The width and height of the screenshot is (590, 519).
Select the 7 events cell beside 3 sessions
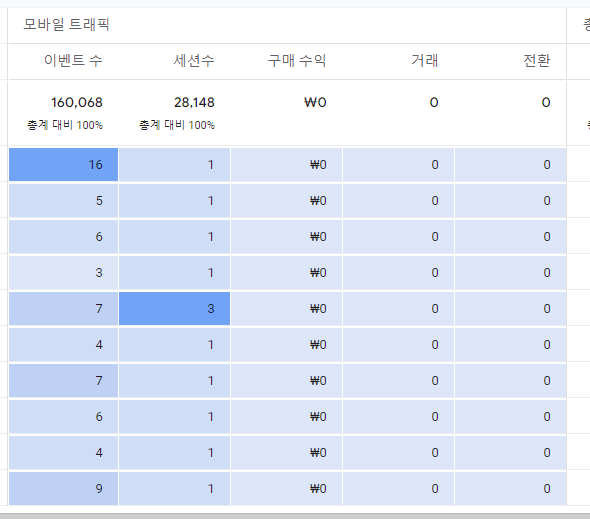pyautogui.click(x=63, y=309)
